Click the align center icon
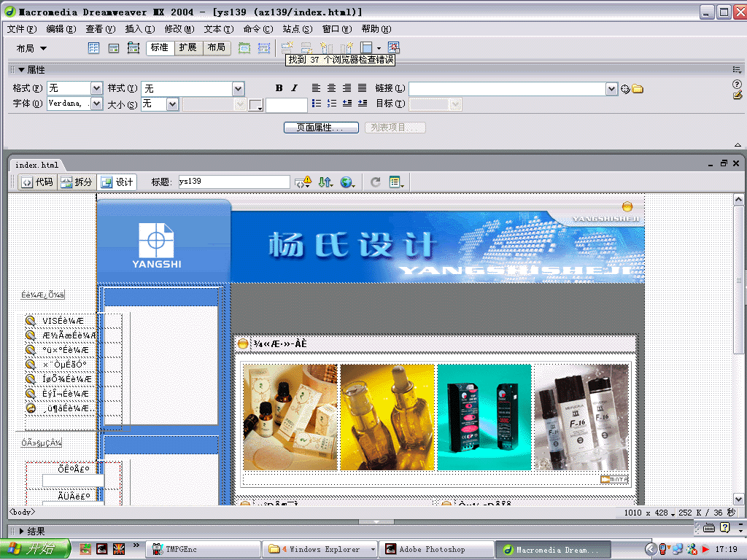Screen dimensions: 747x560 [331, 88]
